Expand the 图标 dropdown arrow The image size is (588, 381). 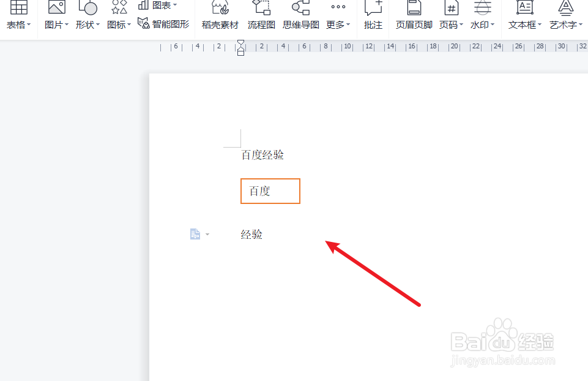point(129,25)
